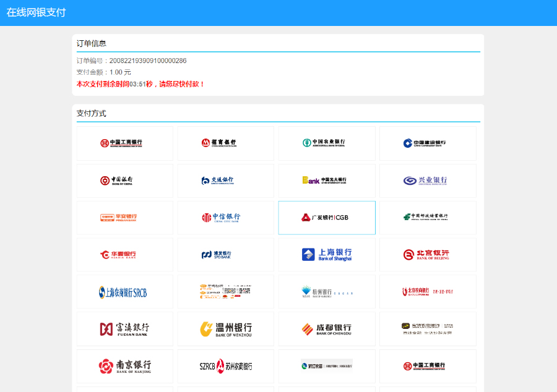The width and height of the screenshot is (557, 392).
Task: Select 中国邮政储蓄银行 postal savings card
Action: pyautogui.click(x=428, y=218)
